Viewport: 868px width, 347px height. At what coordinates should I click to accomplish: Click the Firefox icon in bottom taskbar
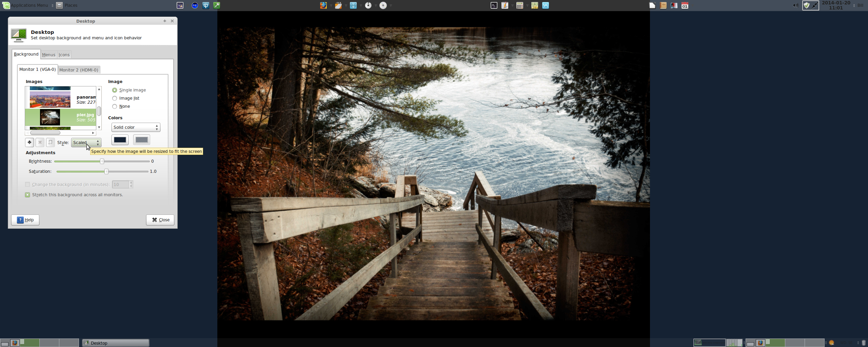coord(15,343)
